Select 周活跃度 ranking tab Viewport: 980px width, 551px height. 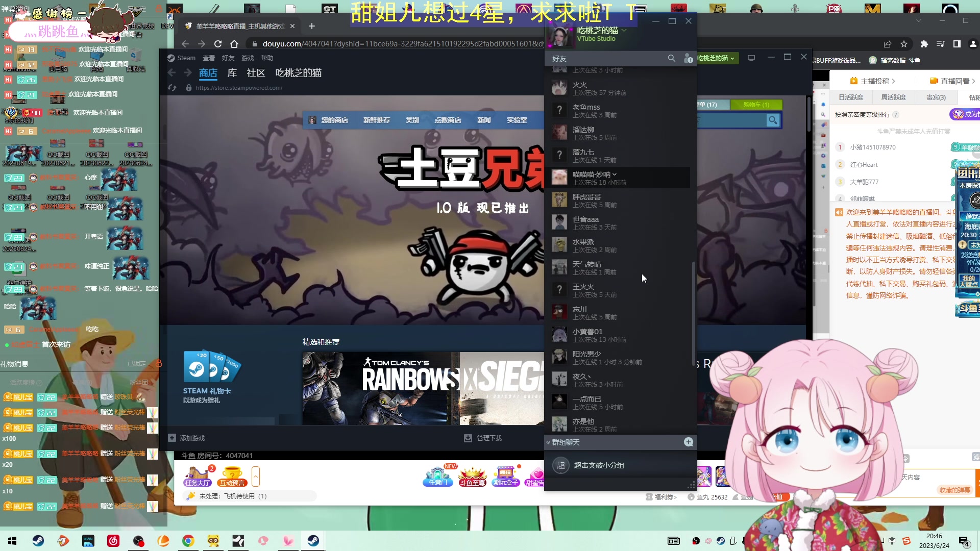tap(893, 97)
